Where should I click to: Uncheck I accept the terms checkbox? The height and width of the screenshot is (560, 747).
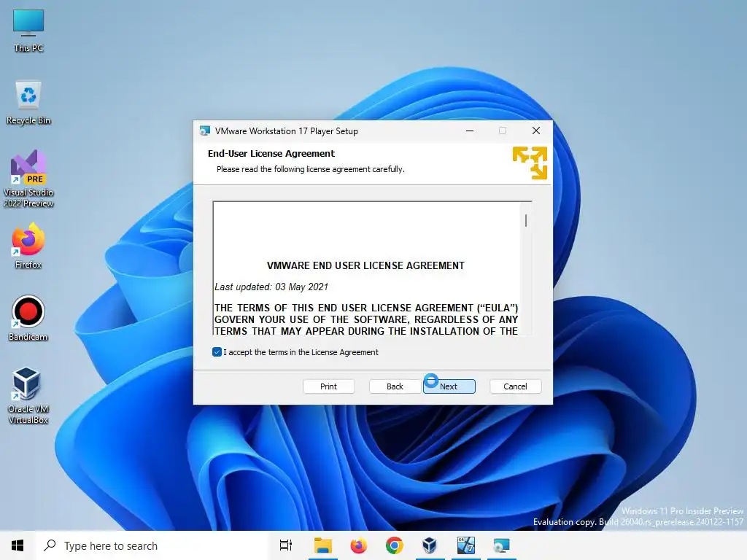(217, 352)
